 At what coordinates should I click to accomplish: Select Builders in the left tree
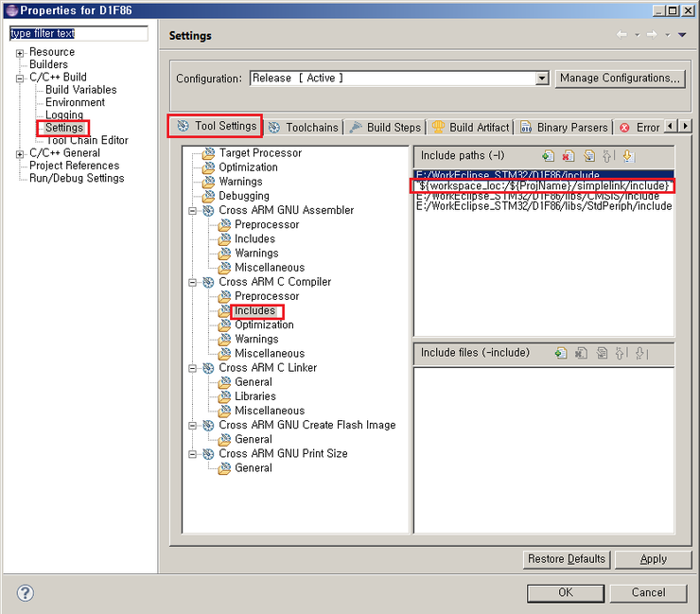click(x=48, y=64)
